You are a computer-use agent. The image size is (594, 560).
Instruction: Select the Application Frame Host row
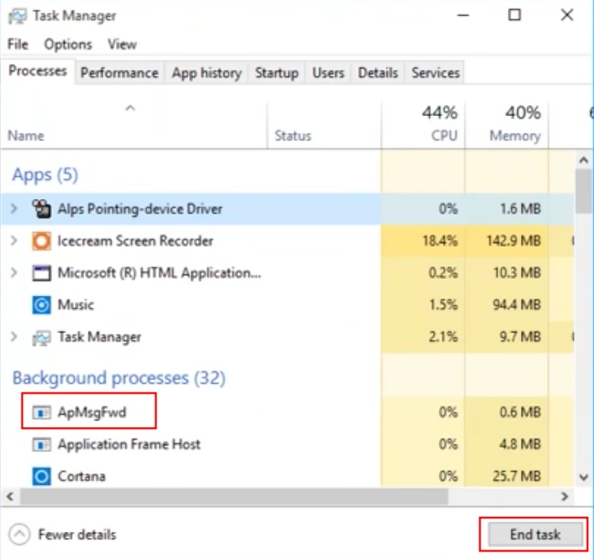287,444
